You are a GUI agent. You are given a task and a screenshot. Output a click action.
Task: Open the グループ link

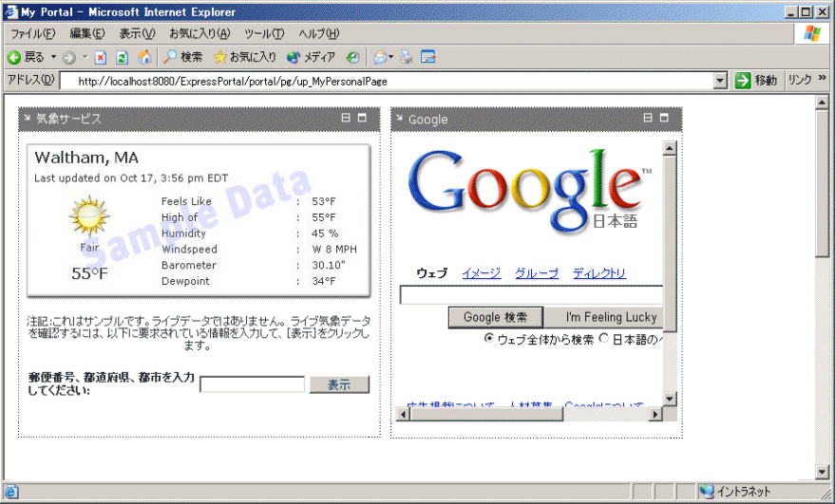tap(537, 273)
